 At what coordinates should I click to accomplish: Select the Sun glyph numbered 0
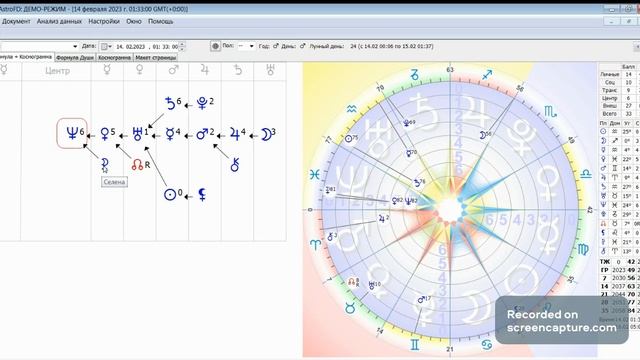point(170,195)
